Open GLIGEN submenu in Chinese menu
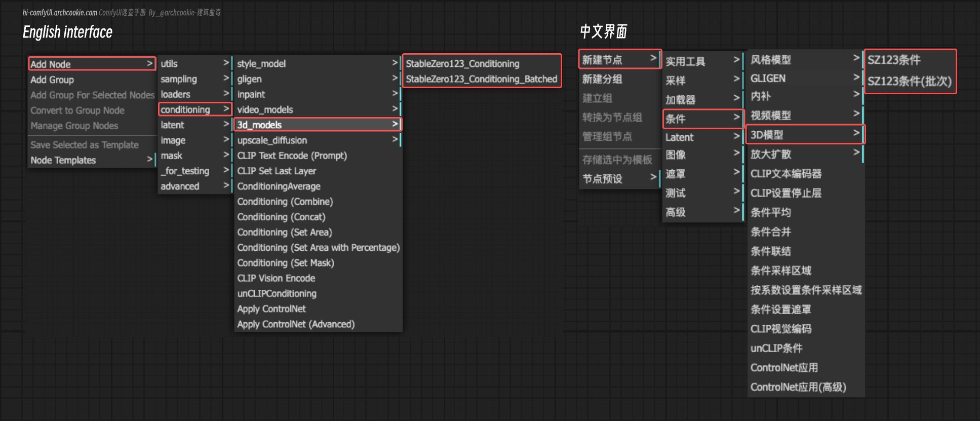Viewport: 980px width, 421px height. (805, 78)
